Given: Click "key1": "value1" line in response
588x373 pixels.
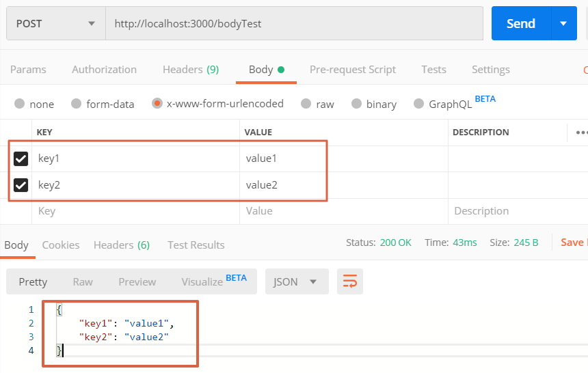Looking at the screenshot, I should (126, 323).
